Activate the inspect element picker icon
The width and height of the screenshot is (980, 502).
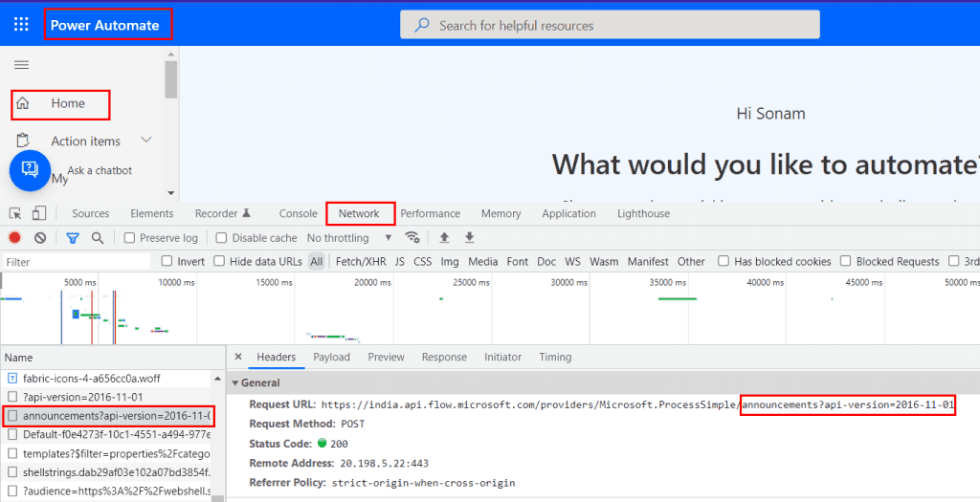point(15,213)
